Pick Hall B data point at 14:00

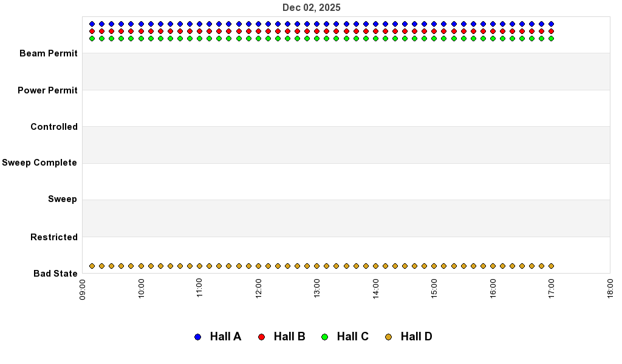tap(375, 31)
